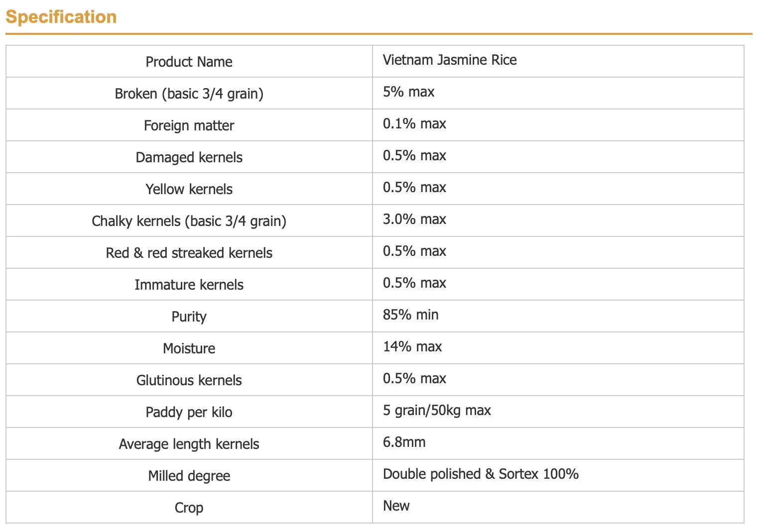Select the 5% max broken value

tap(408, 92)
